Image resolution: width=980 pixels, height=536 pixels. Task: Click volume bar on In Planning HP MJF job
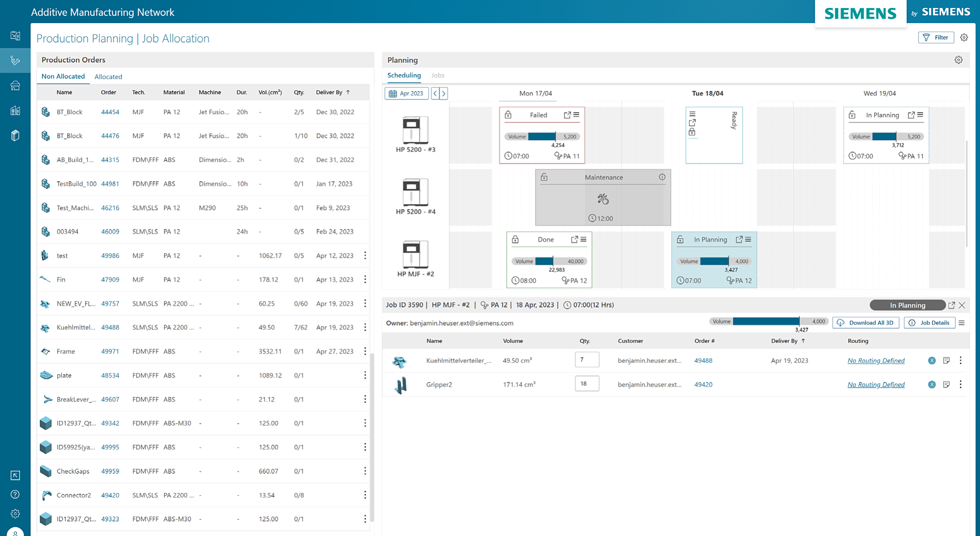pyautogui.click(x=714, y=261)
